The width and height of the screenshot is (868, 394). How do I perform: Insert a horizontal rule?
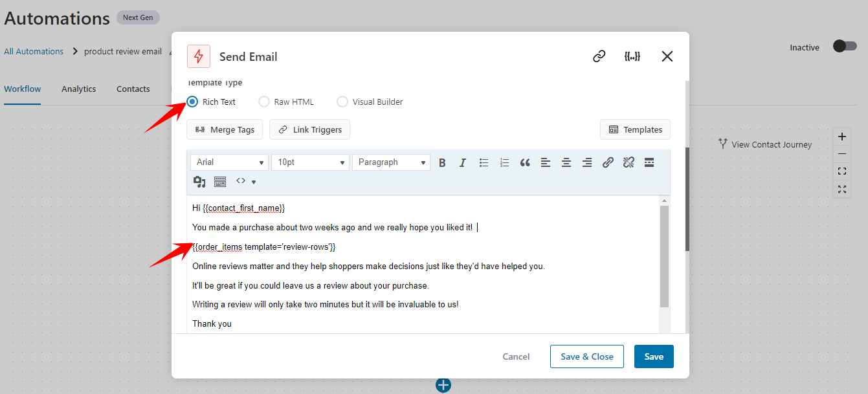(649, 162)
